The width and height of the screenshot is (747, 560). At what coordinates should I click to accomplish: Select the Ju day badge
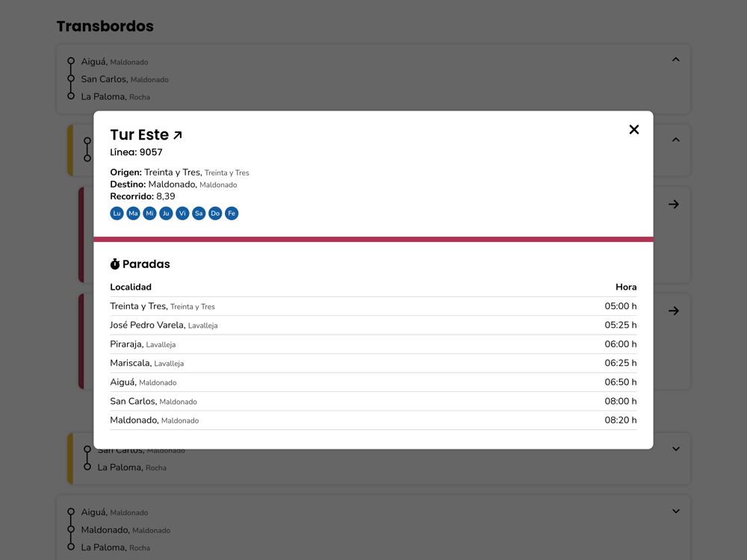[x=166, y=214]
